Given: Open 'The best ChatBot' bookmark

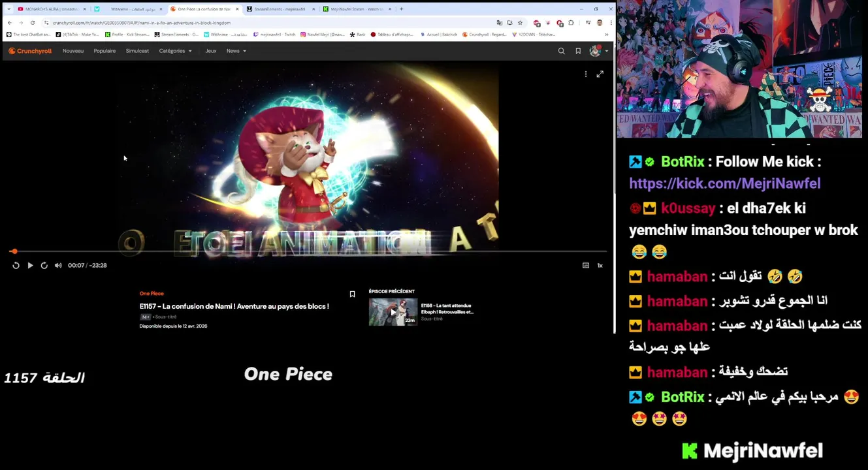Looking at the screenshot, I should coord(28,35).
